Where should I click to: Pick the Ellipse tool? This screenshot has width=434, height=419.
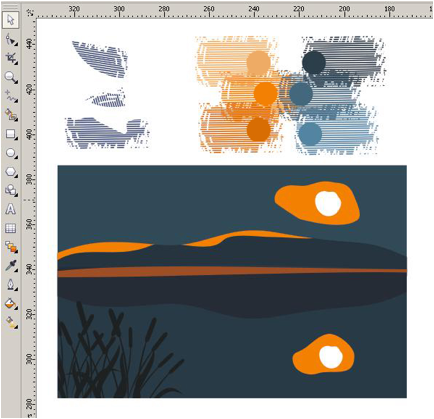point(11,153)
